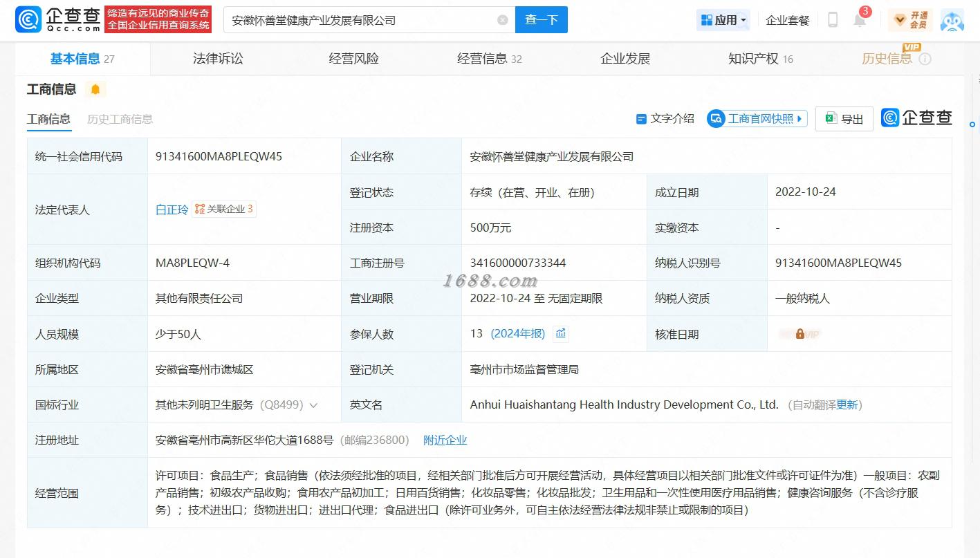Open 附近企业 link
980x558 pixels.
(x=445, y=440)
